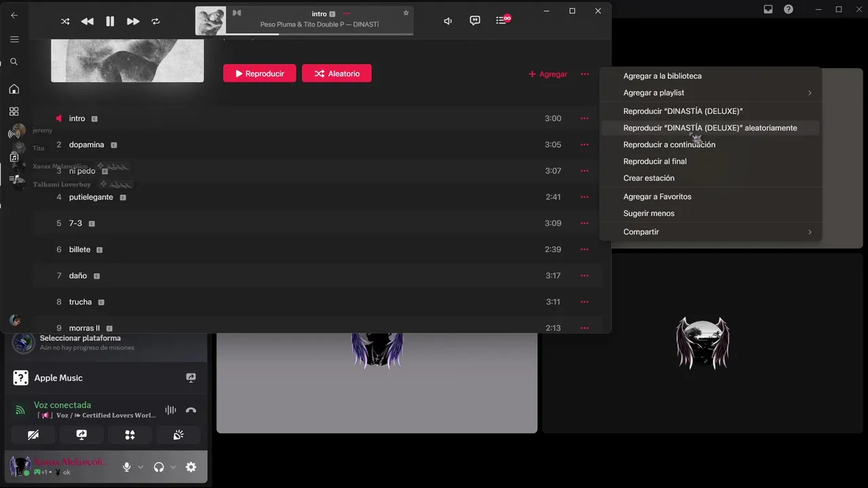Open activities launcher in voice panel
868x488 pixels.
(x=130, y=434)
